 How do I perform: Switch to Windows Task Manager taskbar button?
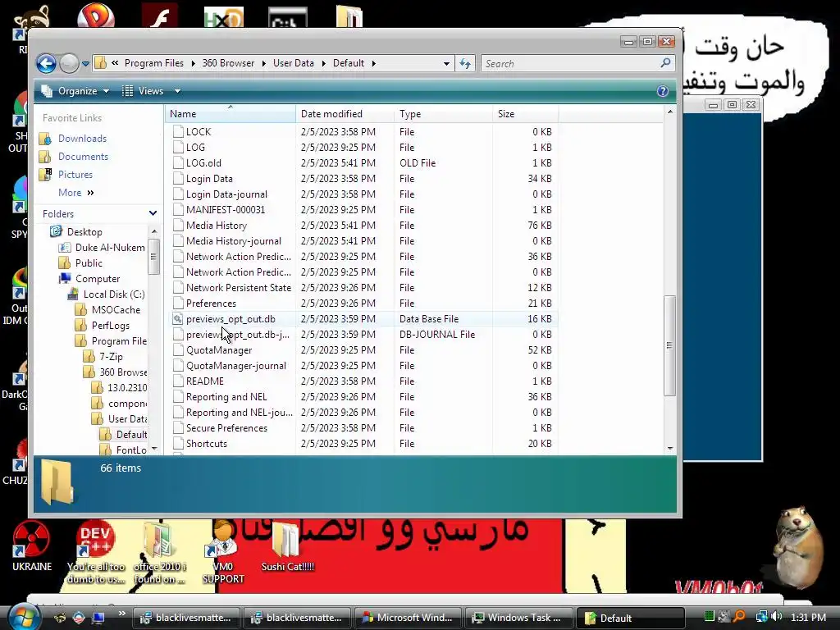coord(518,618)
